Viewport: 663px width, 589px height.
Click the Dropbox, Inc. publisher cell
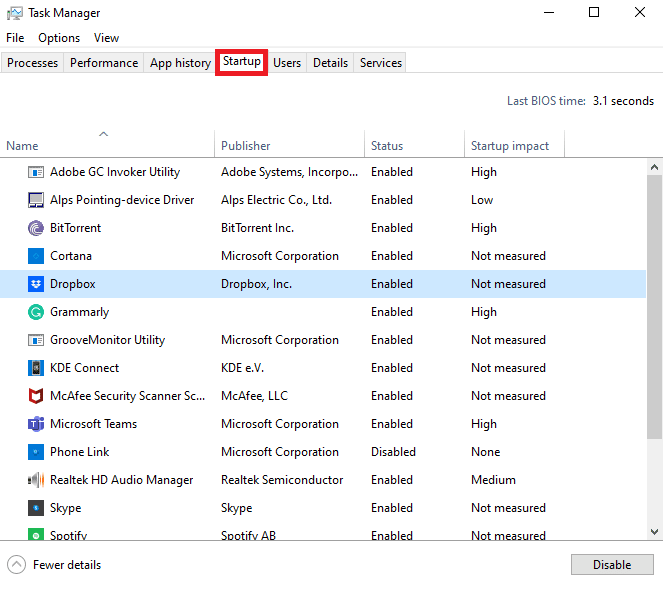256,284
